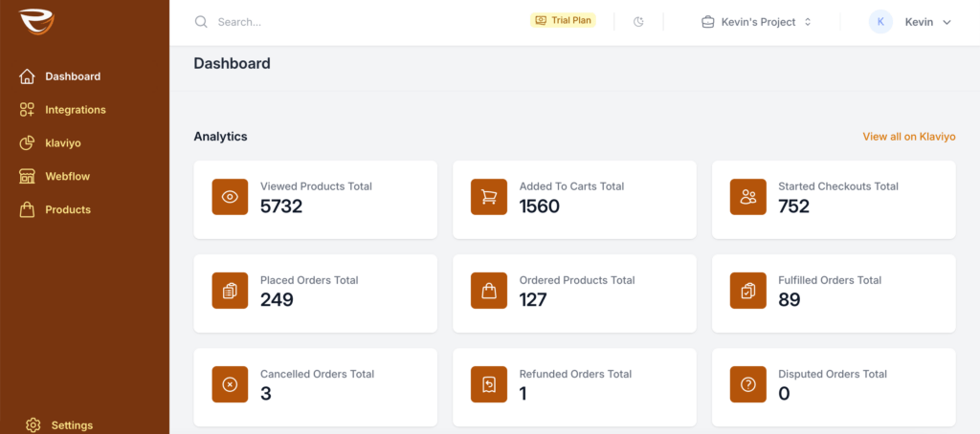Select the Ordered Products Total label
This screenshot has height=434, width=980.
pyautogui.click(x=577, y=280)
